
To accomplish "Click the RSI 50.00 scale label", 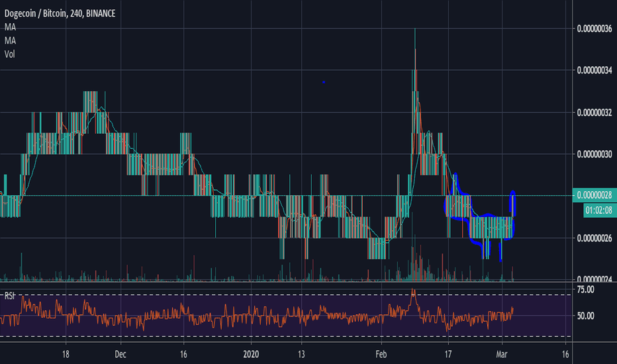I will point(585,316).
